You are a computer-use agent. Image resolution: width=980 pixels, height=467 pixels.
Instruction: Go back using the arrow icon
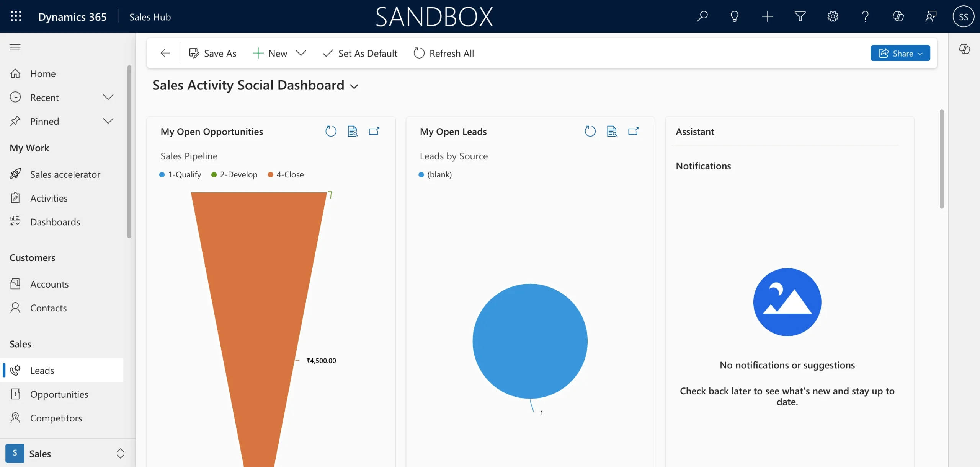click(x=165, y=53)
